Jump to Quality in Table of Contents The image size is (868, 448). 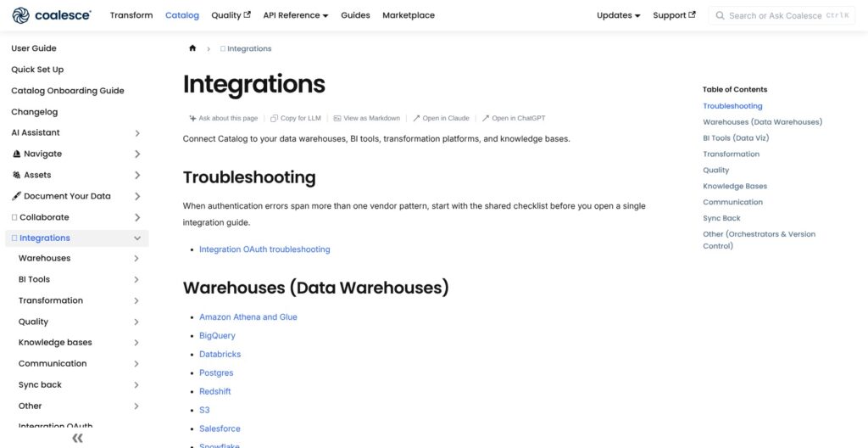tap(715, 170)
